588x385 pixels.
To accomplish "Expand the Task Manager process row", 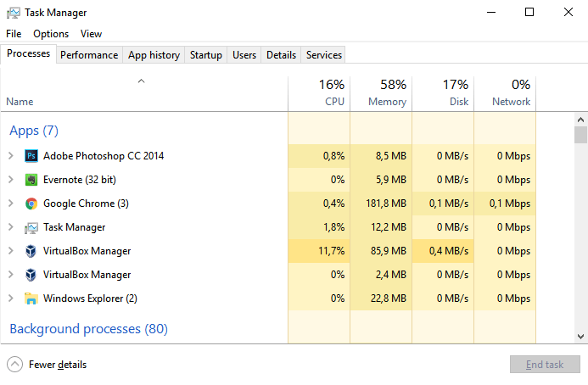I will coord(11,227).
